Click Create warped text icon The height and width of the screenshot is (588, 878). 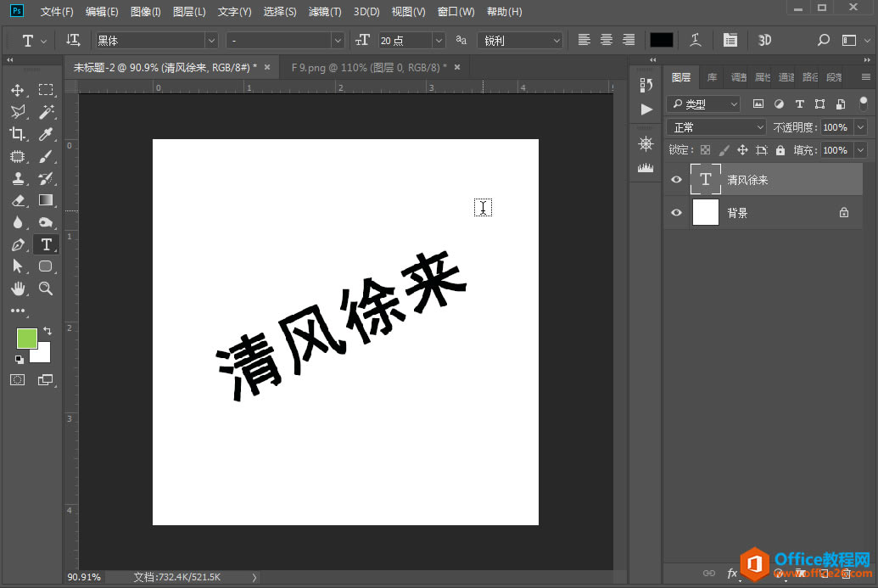(696, 41)
